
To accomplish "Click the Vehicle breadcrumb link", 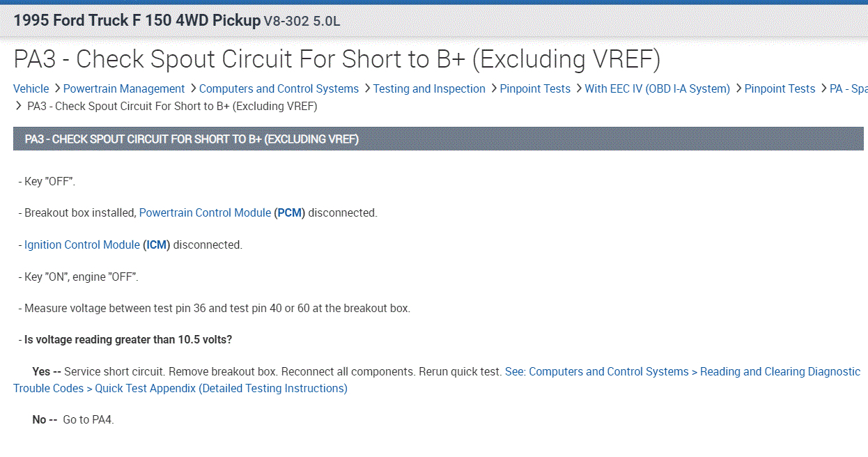I will (31, 88).
